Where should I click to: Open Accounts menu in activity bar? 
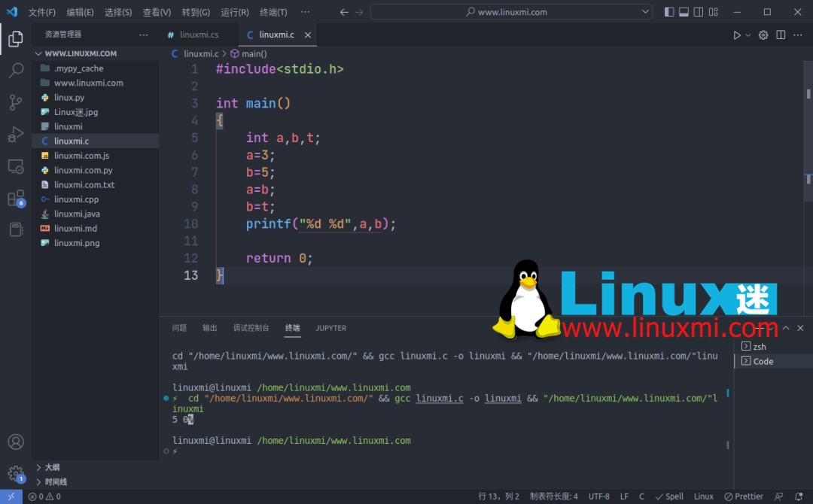[16, 442]
